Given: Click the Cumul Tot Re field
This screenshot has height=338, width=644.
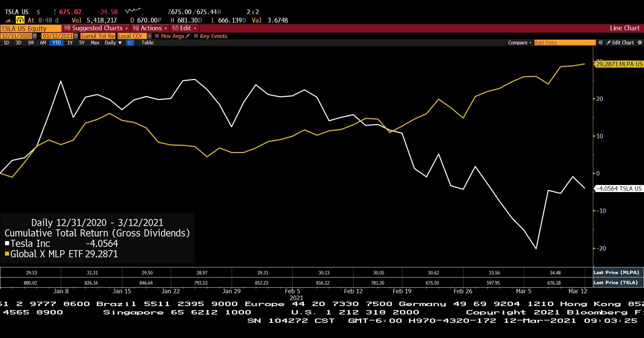Looking at the screenshot, I should 98,36.
